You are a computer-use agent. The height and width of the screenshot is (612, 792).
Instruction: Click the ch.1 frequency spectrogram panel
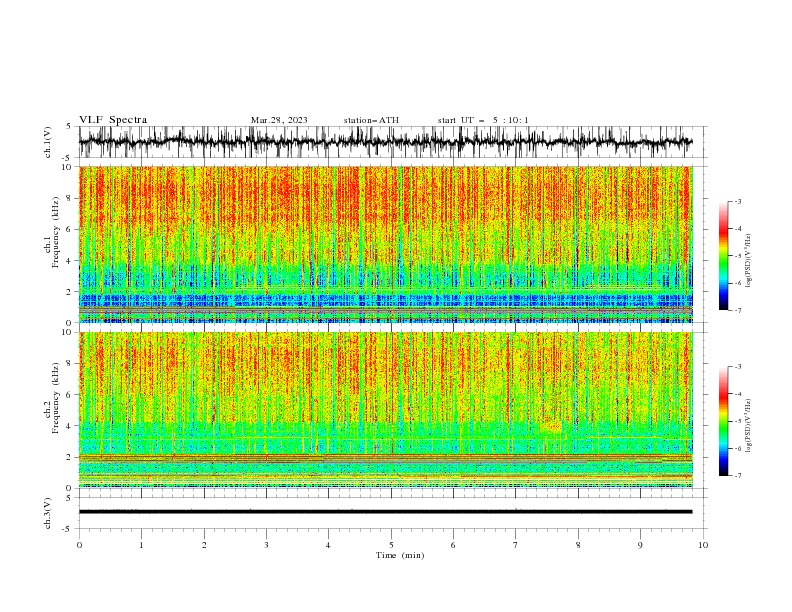point(386,244)
